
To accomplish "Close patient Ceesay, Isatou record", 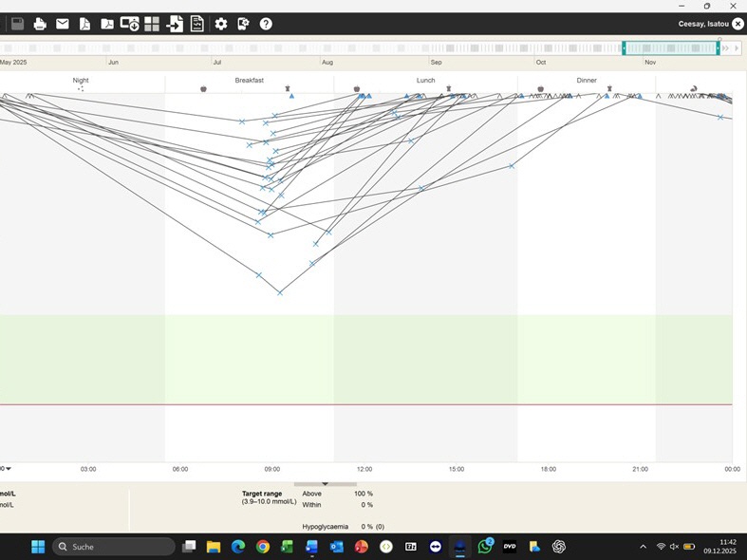I will pos(738,24).
